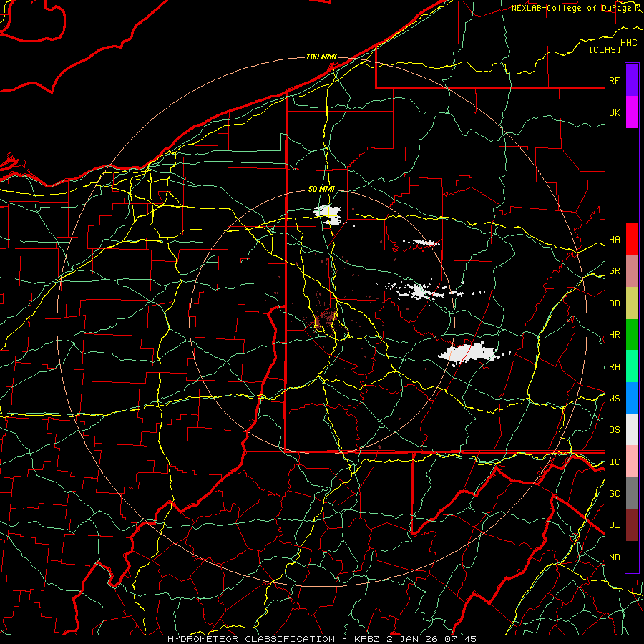Click the ND legend label
This screenshot has height=644, width=644.
pyautogui.click(x=614, y=557)
